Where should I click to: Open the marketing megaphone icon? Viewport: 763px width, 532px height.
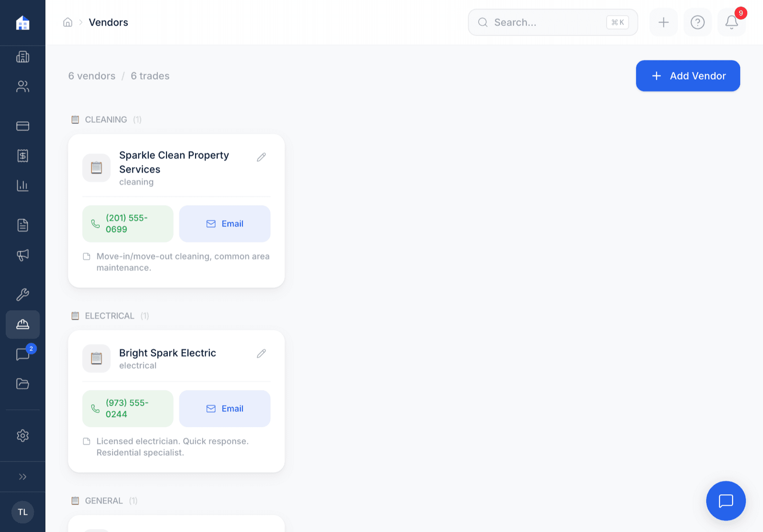[22, 256]
